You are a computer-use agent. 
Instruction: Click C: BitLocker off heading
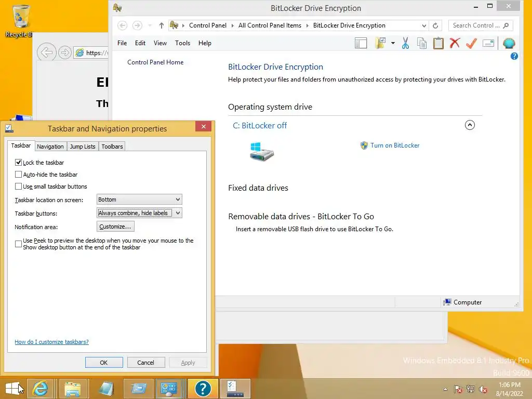(x=260, y=126)
